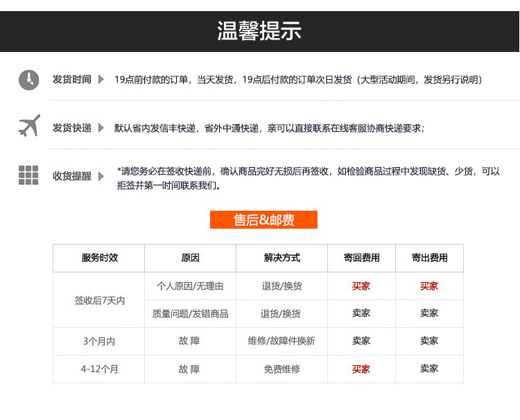Select the 服务时效 column header
The height and width of the screenshot is (420, 520).
pos(99,258)
